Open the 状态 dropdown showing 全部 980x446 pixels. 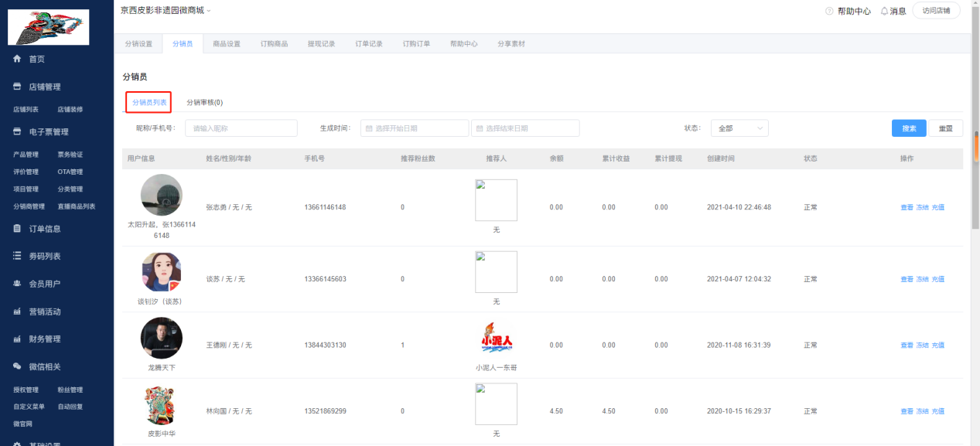(x=739, y=128)
